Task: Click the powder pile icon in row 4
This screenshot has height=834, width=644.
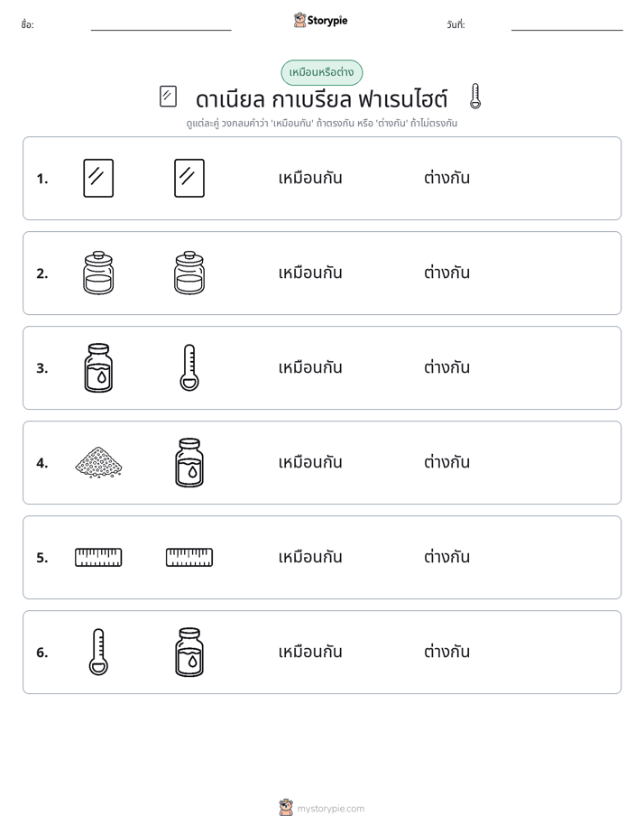Action: [98, 462]
